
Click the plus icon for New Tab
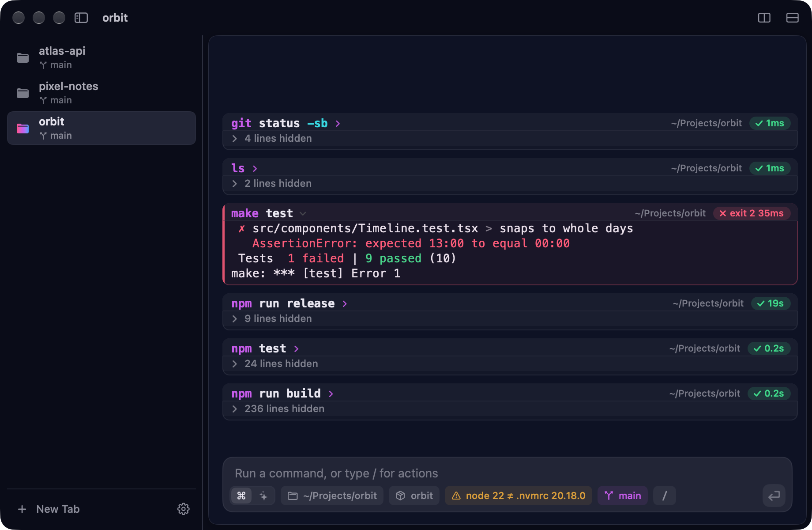tap(22, 509)
